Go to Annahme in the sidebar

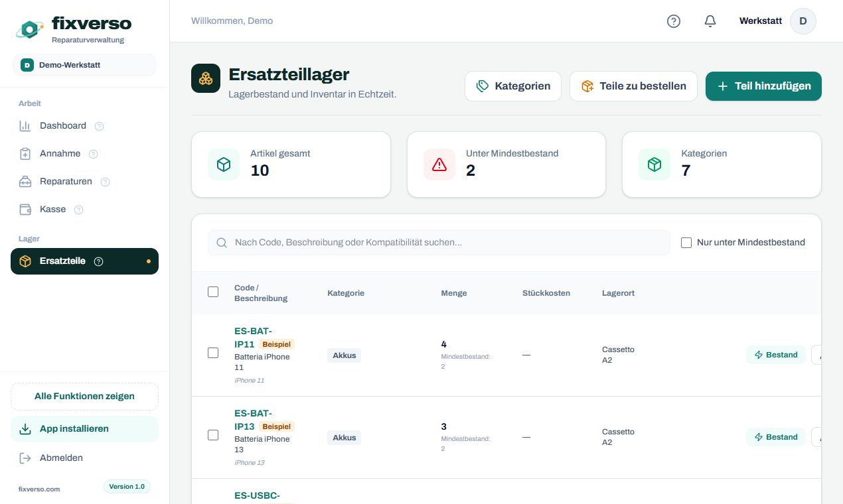pyautogui.click(x=84, y=154)
